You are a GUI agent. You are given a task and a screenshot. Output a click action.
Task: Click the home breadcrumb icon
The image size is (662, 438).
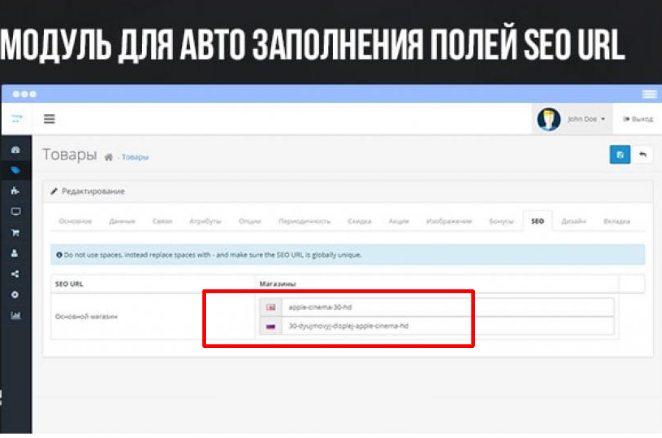click(108, 157)
